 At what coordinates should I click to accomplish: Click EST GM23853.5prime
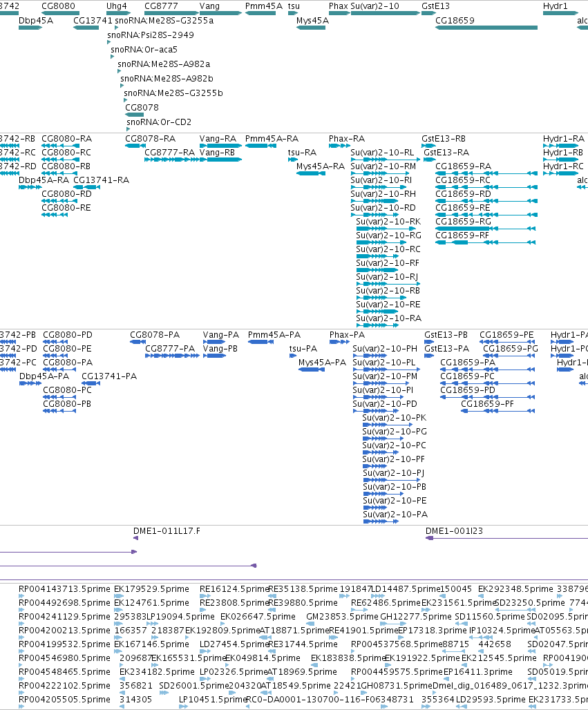(x=342, y=616)
